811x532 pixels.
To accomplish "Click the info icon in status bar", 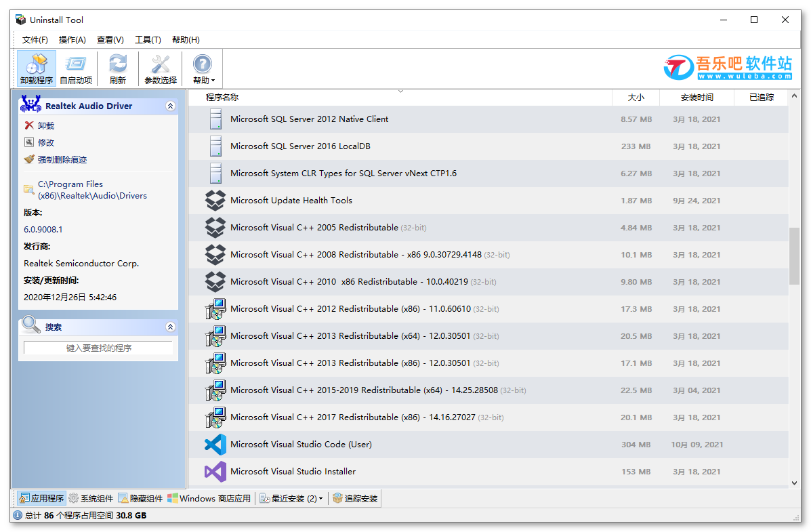I will click(18, 516).
